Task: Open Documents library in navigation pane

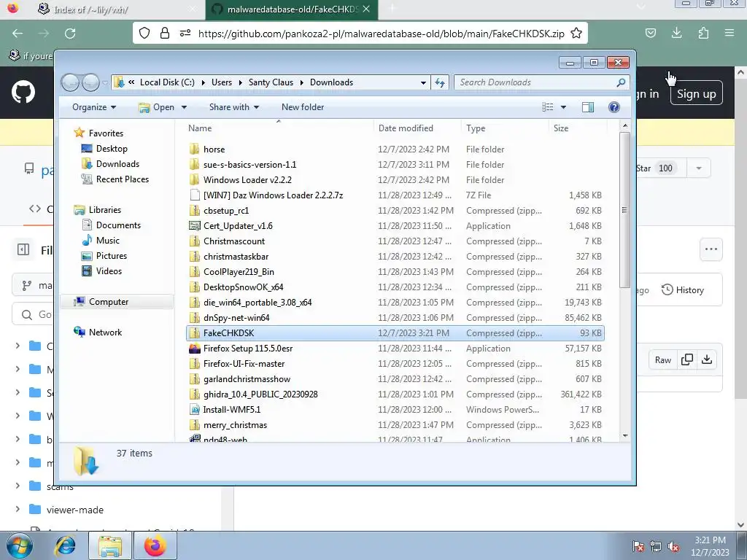Action: [118, 225]
